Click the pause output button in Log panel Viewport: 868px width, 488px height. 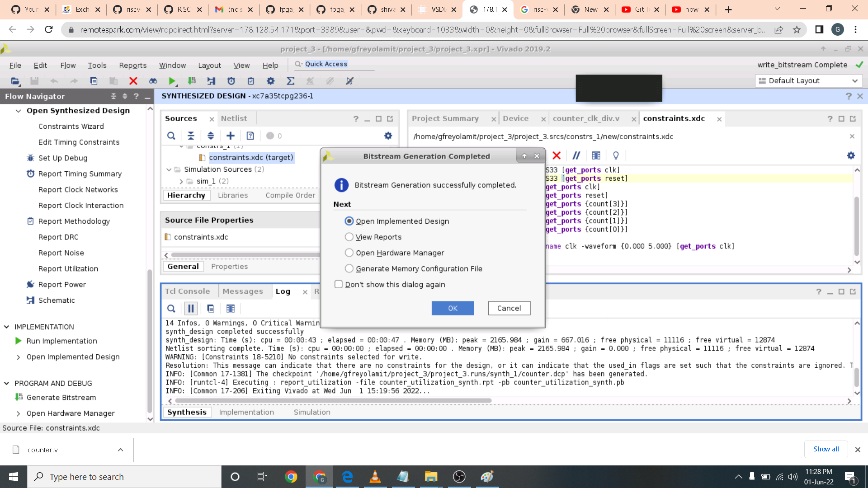[x=191, y=309]
